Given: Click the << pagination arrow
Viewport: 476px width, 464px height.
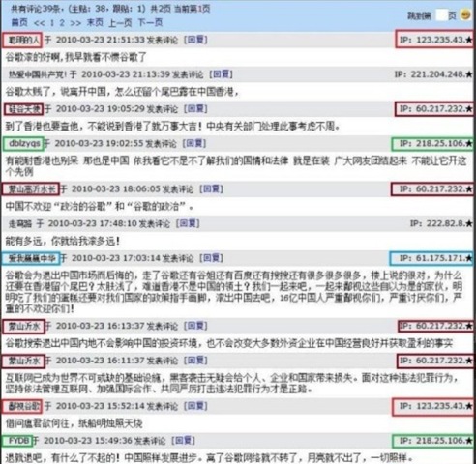Looking at the screenshot, I should pyautogui.click(x=39, y=23).
